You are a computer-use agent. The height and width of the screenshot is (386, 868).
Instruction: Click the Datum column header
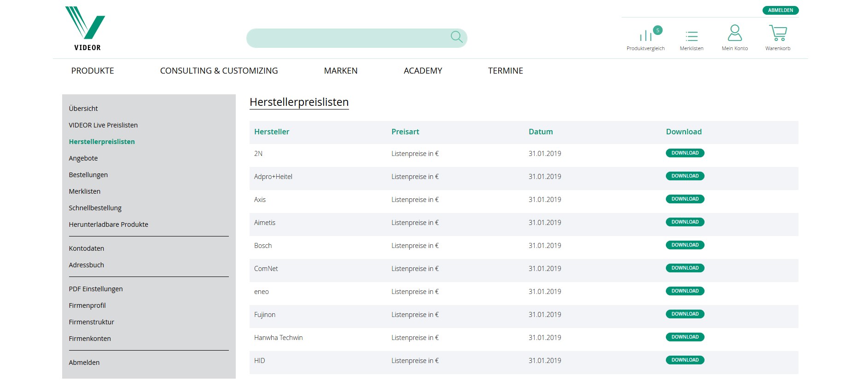(x=541, y=132)
